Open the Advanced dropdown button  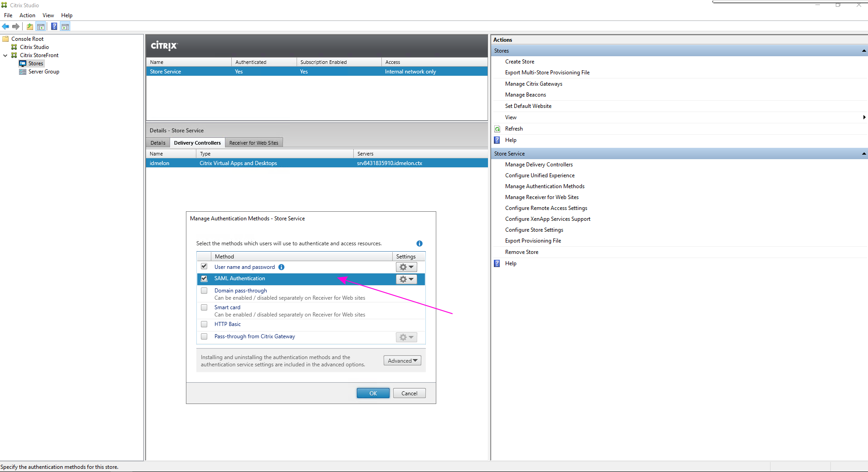402,360
